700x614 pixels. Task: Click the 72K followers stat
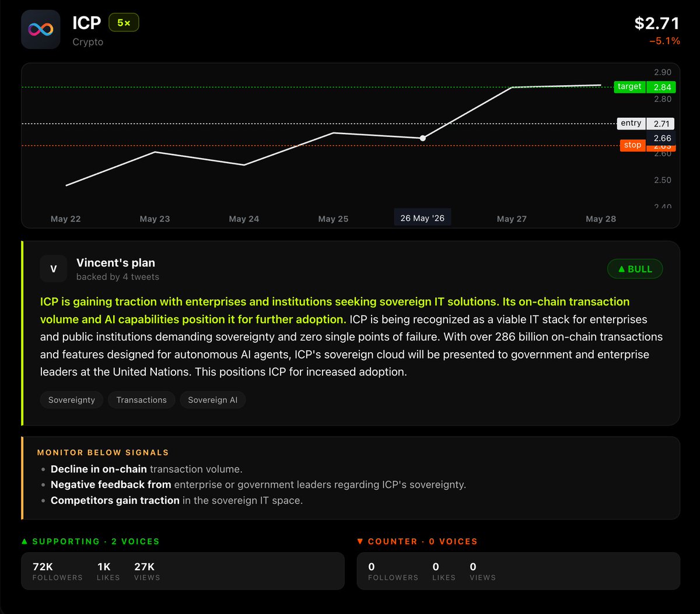coord(57,571)
